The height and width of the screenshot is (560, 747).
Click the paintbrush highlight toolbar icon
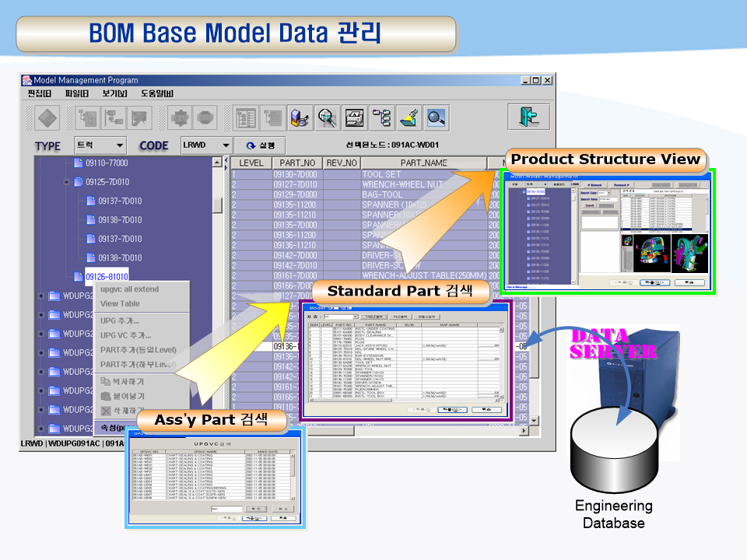[409, 117]
